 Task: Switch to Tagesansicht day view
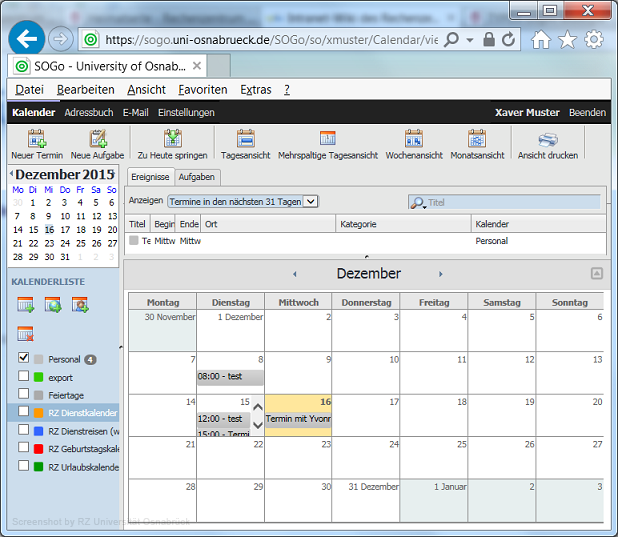click(x=246, y=144)
